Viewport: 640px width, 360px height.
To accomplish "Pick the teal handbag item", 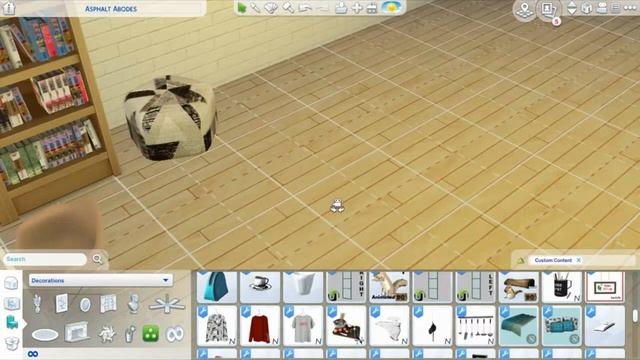I will point(216,287).
